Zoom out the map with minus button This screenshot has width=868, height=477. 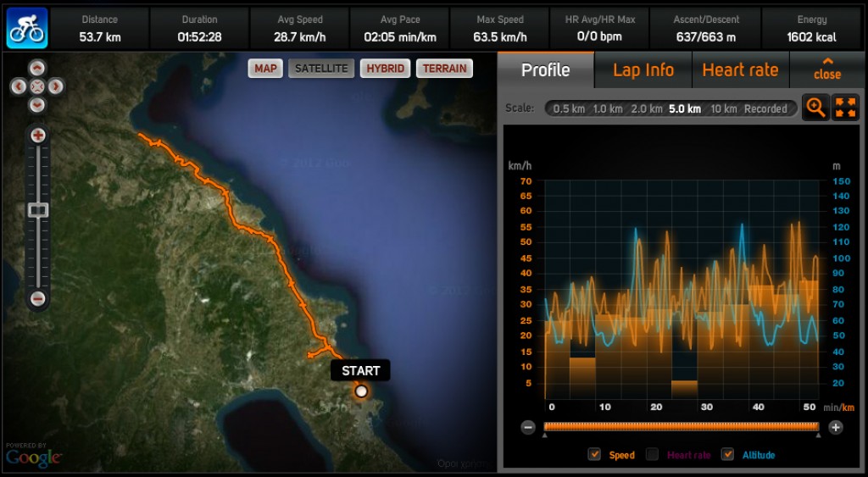click(37, 299)
